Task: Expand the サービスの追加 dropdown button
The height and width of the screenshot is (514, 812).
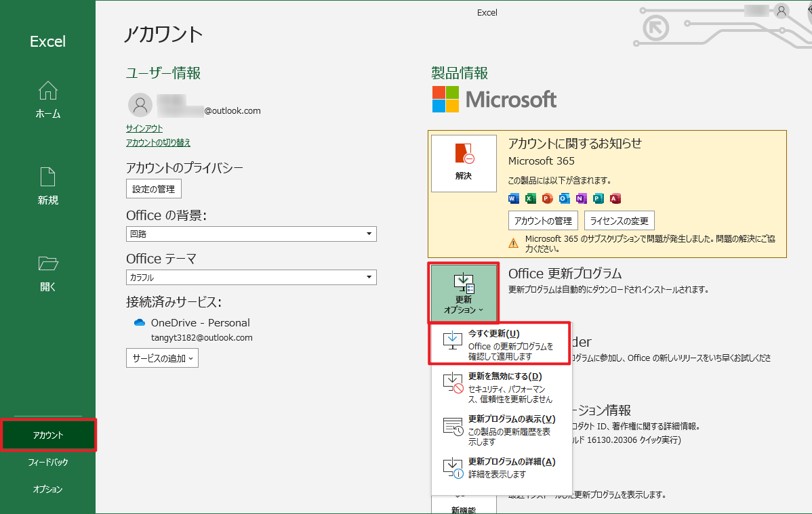Action: pyautogui.click(x=162, y=358)
